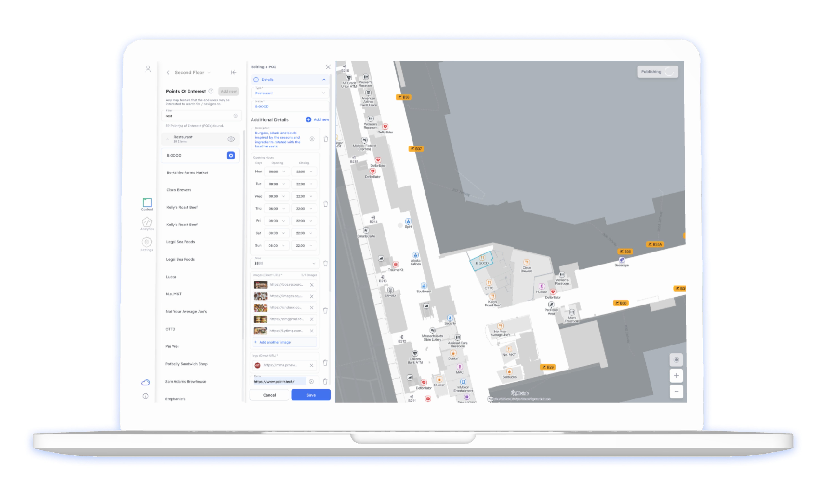
Task: Open Monday's opening time dropdown
Action: [277, 171]
